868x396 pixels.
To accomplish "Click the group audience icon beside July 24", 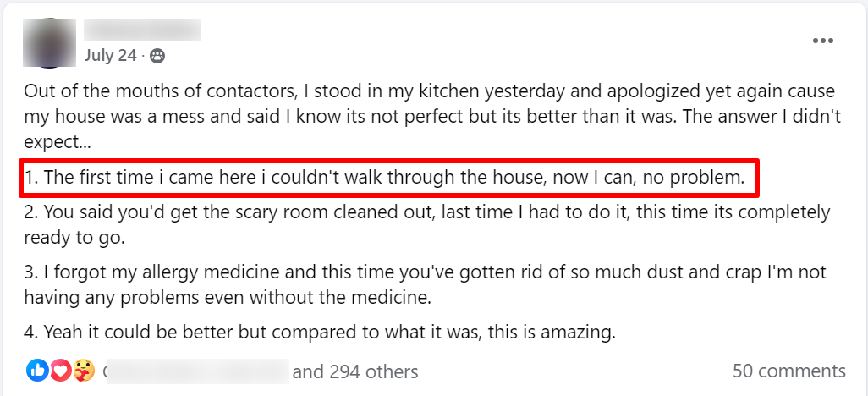I will 157,56.
